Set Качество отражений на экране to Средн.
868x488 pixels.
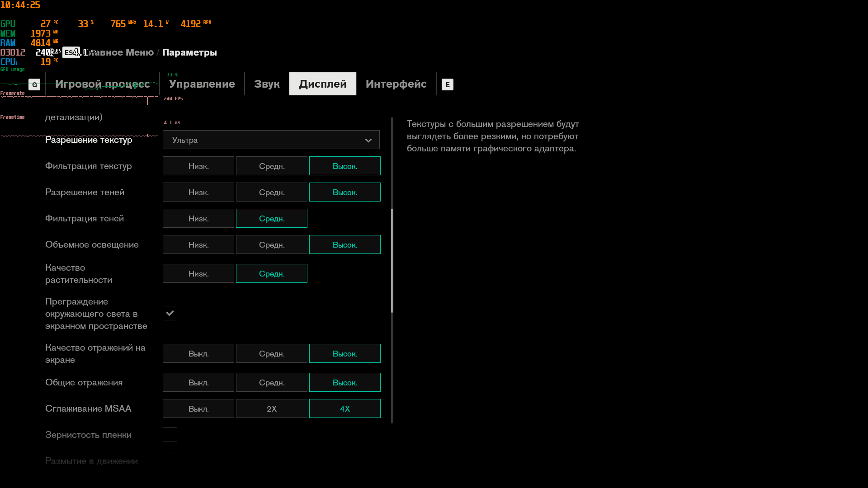(272, 354)
